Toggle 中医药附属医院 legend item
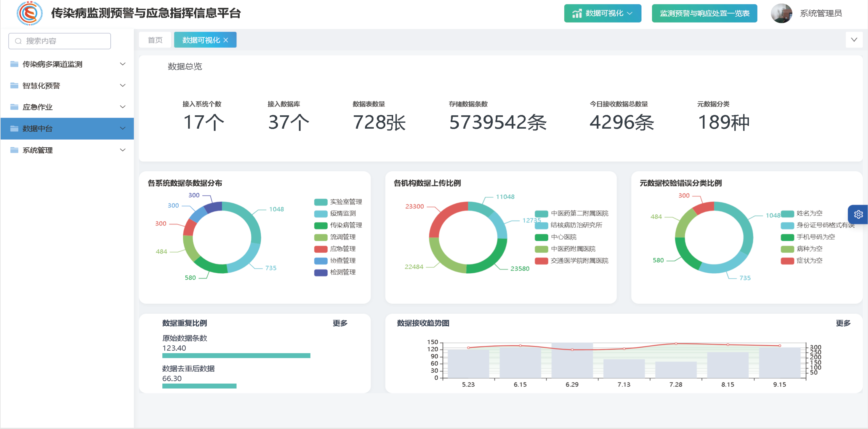The width and height of the screenshot is (868, 429). [565, 249]
